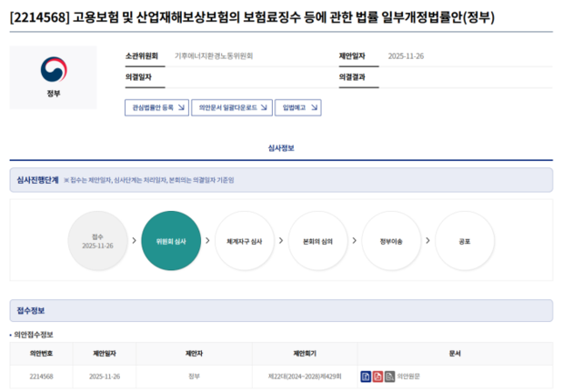
Task: Click the government emblem logo
Action: [53, 71]
